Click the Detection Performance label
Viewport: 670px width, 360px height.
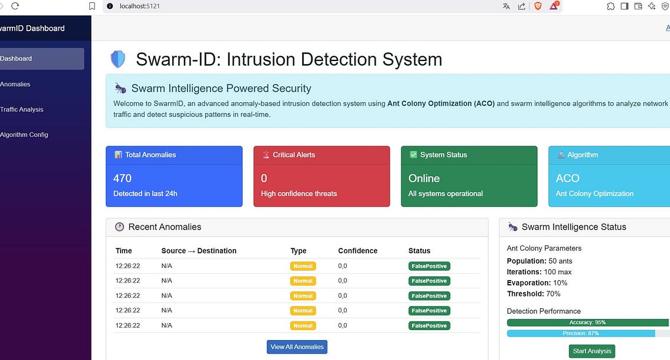544,311
